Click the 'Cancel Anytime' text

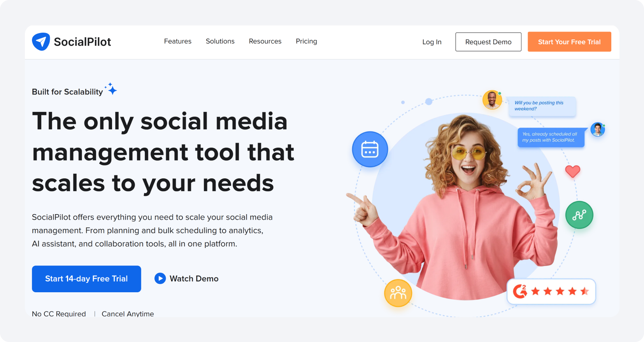tap(128, 314)
